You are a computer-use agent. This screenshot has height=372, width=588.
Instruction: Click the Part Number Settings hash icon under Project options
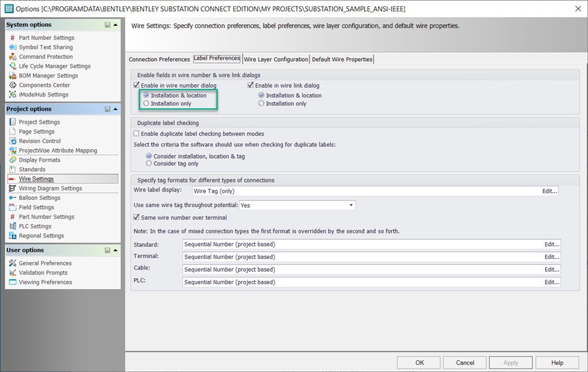click(x=12, y=217)
